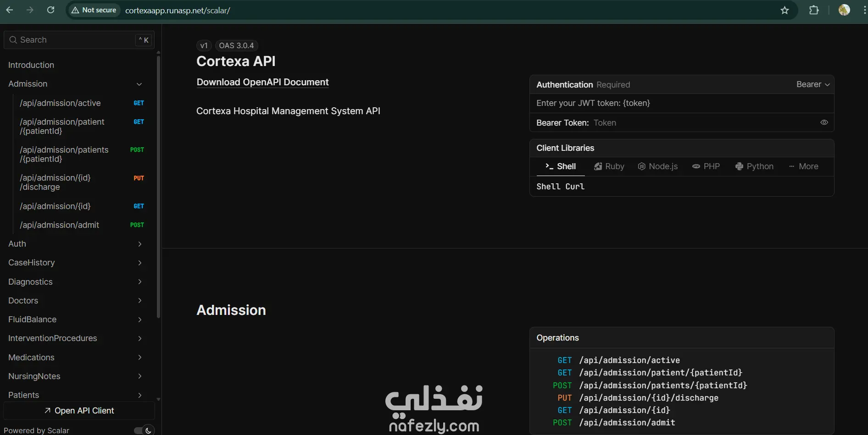Select the Python client library tab
The height and width of the screenshot is (435, 868).
click(754, 166)
